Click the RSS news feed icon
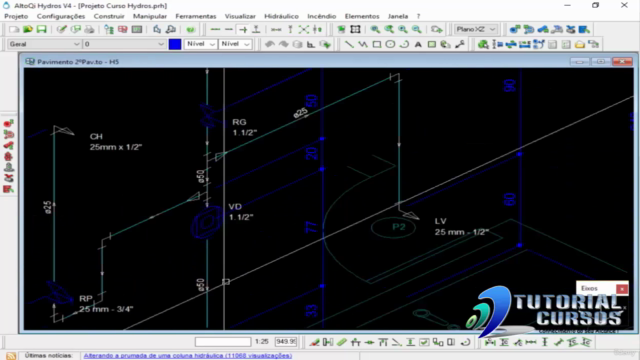The image size is (640, 360). [x=11, y=356]
